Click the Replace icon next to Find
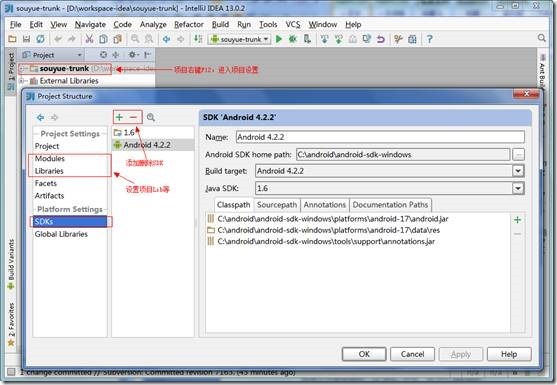This screenshot has width=557, height=385. point(149,39)
